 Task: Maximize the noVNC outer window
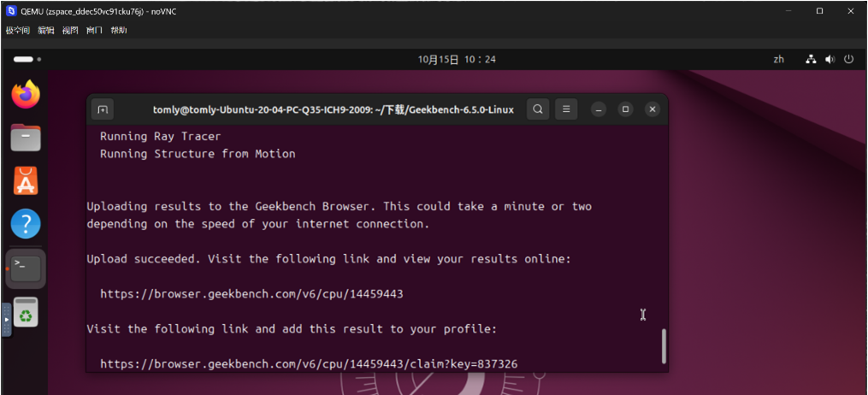click(819, 11)
